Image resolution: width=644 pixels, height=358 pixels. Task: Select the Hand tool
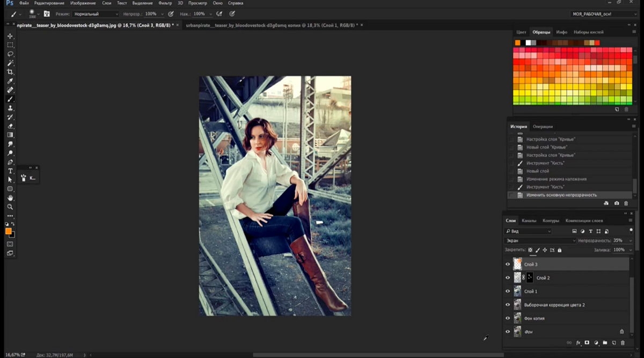coord(10,198)
